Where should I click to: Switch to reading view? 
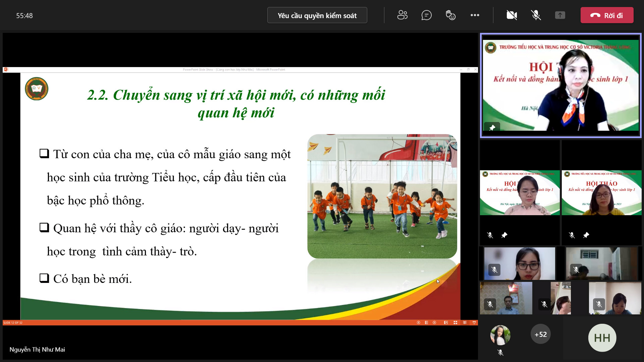tap(465, 322)
